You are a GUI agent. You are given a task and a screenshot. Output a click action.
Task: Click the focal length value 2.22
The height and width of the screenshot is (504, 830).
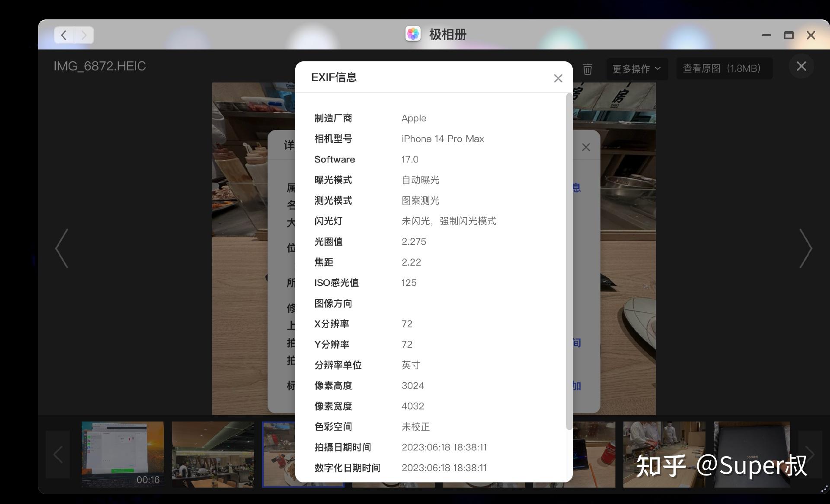411,262
